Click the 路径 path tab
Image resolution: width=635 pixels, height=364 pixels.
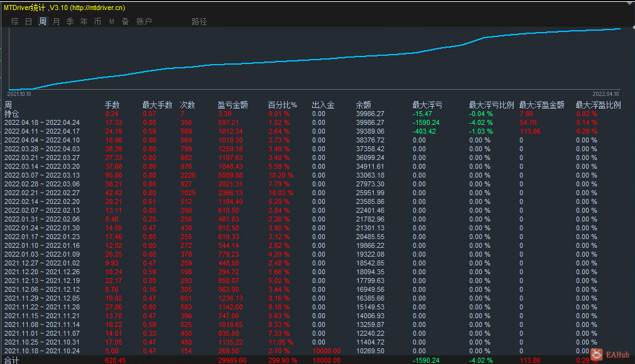(x=199, y=21)
